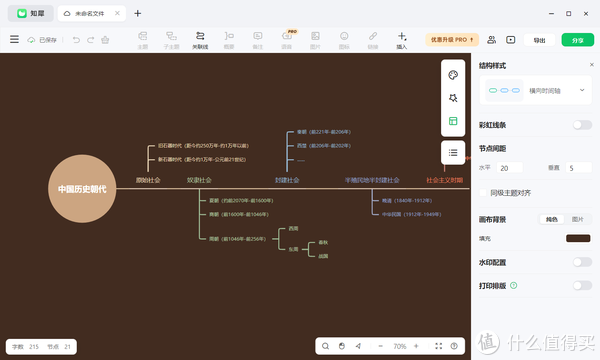This screenshot has width=600, height=360.
Task: Switch to the 知犀 home tab
Action: point(31,13)
